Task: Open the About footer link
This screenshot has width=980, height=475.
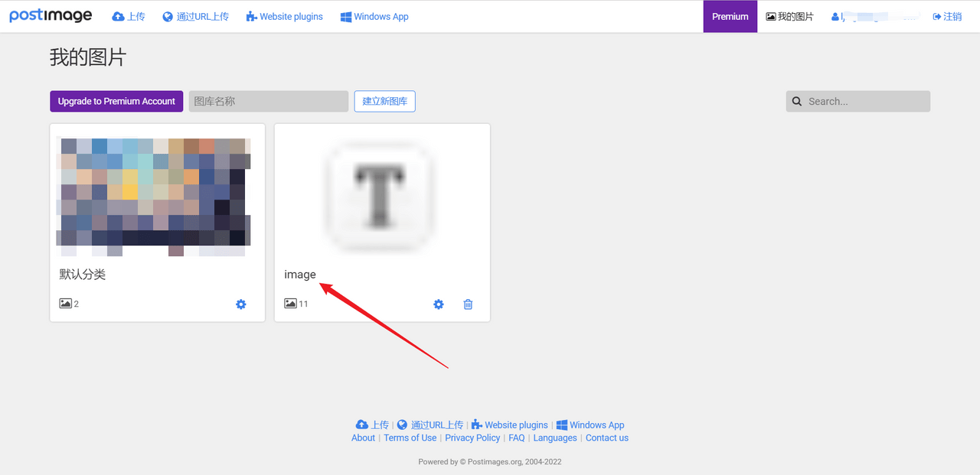Action: coord(363,438)
